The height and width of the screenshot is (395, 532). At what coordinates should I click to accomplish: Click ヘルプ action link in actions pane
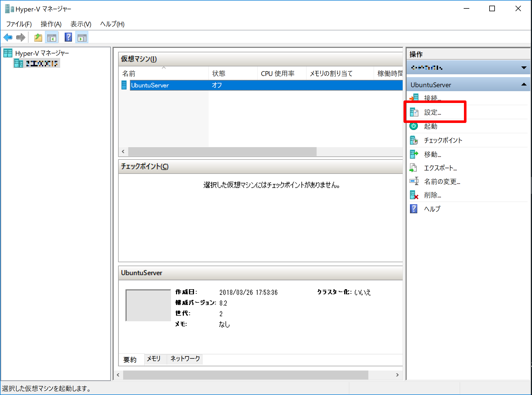[432, 209]
